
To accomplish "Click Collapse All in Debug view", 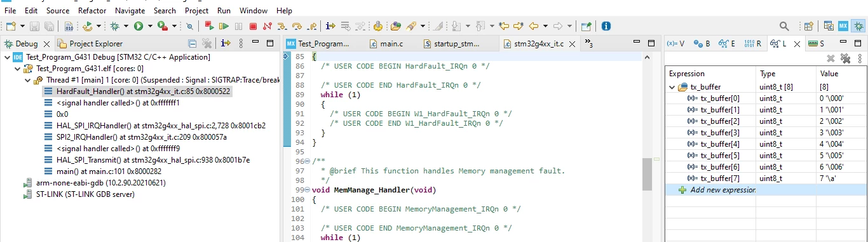I will 193,44.
